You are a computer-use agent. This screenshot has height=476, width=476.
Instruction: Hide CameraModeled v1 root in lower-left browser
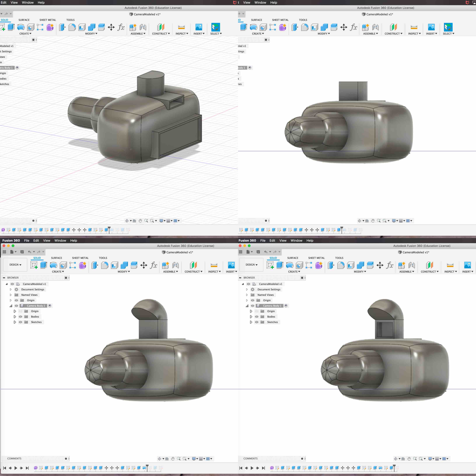coord(12,284)
